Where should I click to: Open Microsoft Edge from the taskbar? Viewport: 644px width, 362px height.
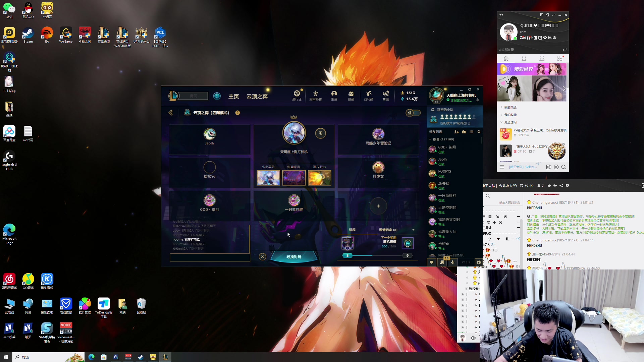tap(91, 357)
